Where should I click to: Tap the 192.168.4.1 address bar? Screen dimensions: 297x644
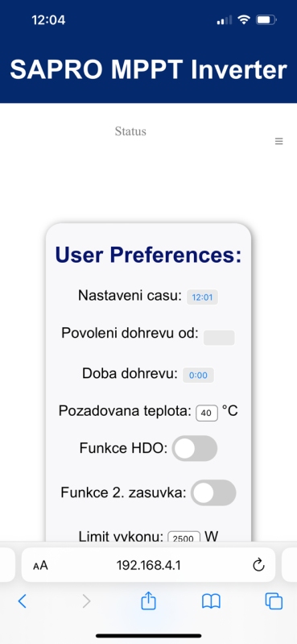coord(148,565)
